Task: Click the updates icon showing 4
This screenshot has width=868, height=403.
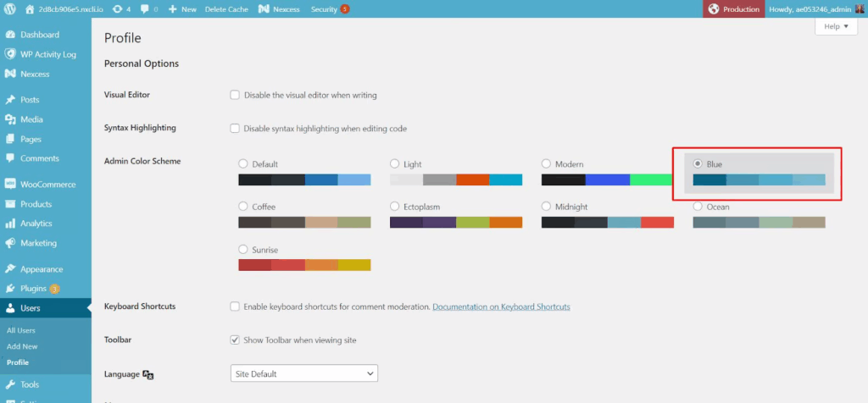Action: click(x=117, y=9)
